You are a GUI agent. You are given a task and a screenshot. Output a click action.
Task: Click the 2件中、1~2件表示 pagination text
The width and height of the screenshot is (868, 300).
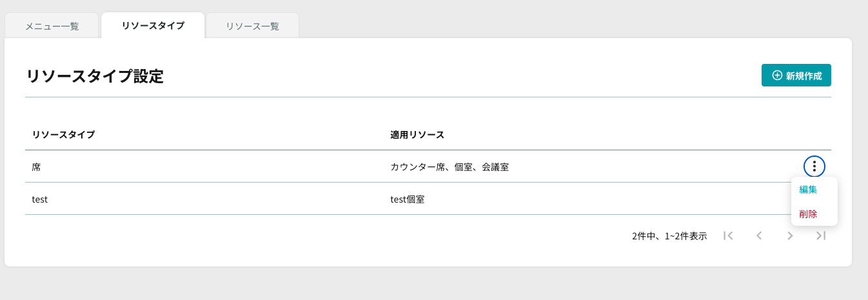(669, 236)
